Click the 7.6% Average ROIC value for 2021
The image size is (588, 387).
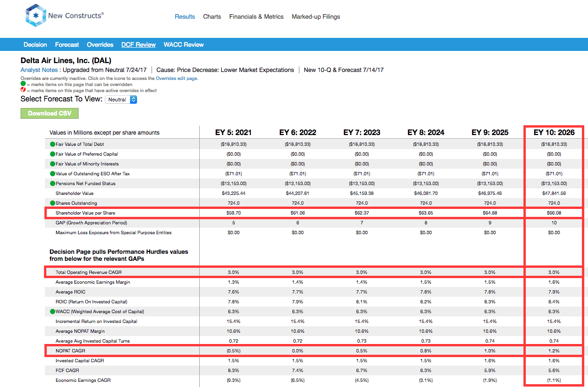233,292
